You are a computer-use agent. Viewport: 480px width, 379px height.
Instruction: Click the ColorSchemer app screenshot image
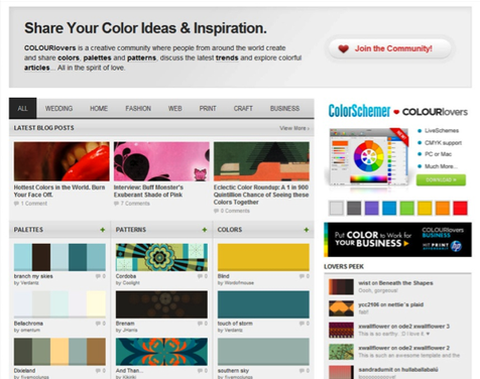click(368, 156)
